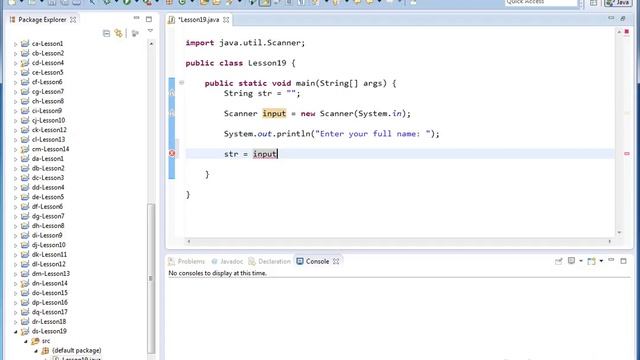The height and width of the screenshot is (360, 640).
Task: Select the cb-Lesson2 project
Action: (x=48, y=53)
